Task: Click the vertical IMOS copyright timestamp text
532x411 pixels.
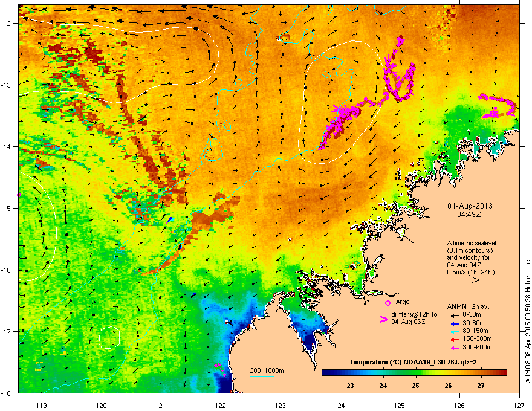Action: [x=528, y=322]
